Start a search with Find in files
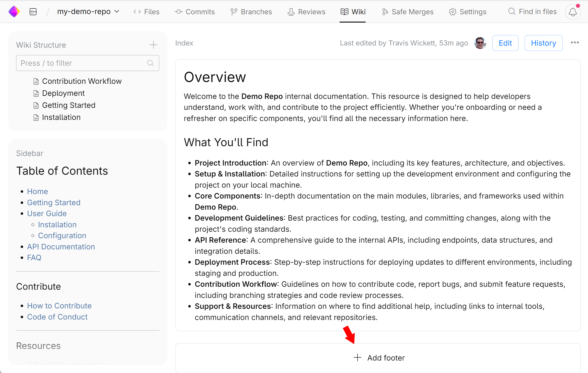 click(532, 11)
